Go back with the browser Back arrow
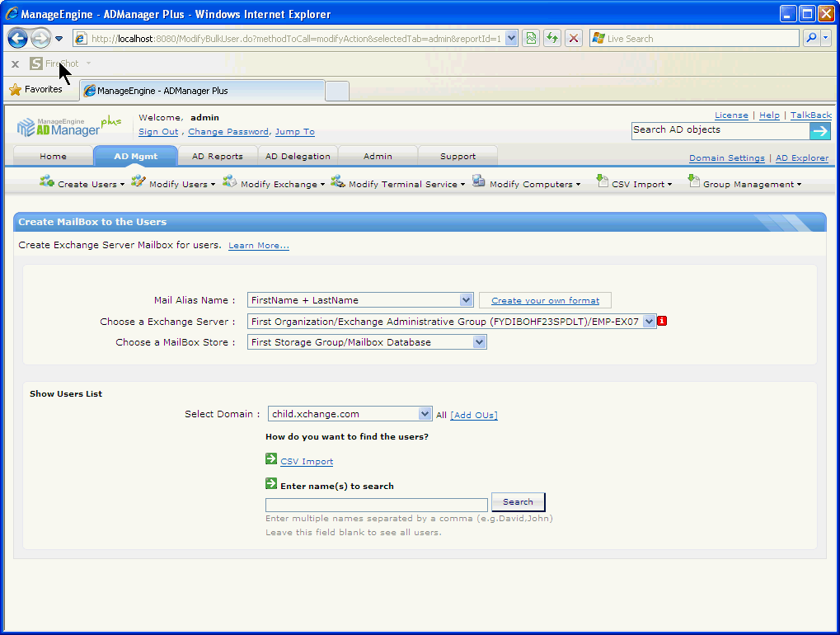 click(x=17, y=39)
